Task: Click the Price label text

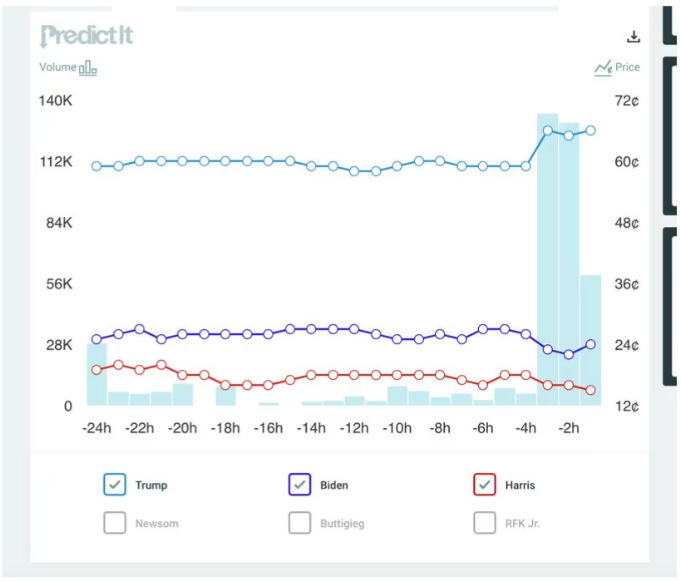Action: pos(628,68)
